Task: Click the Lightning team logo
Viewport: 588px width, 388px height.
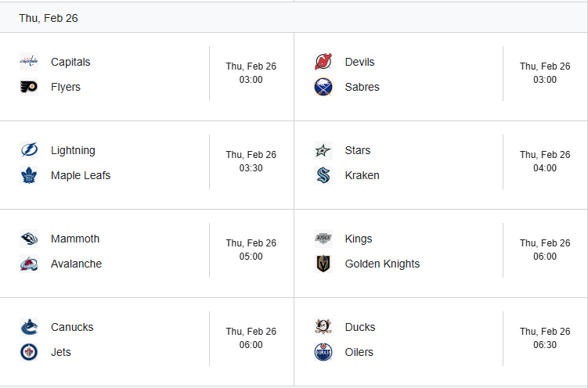Action: tap(29, 150)
